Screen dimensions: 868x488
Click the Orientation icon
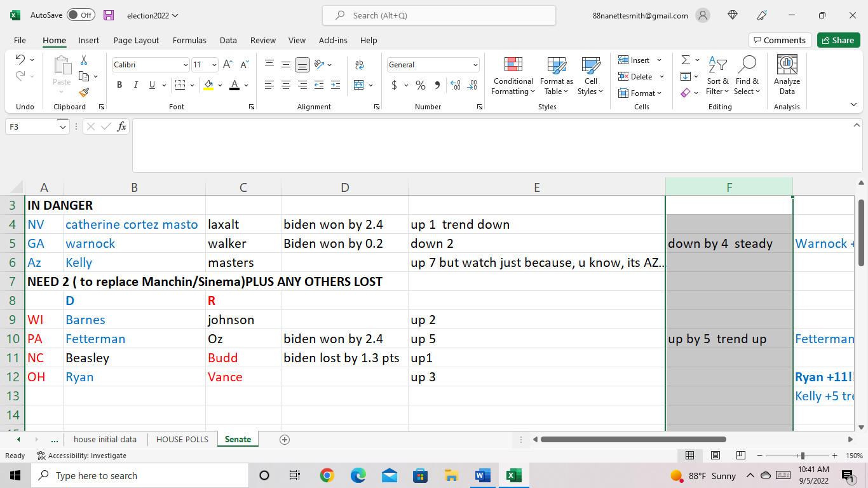point(319,65)
